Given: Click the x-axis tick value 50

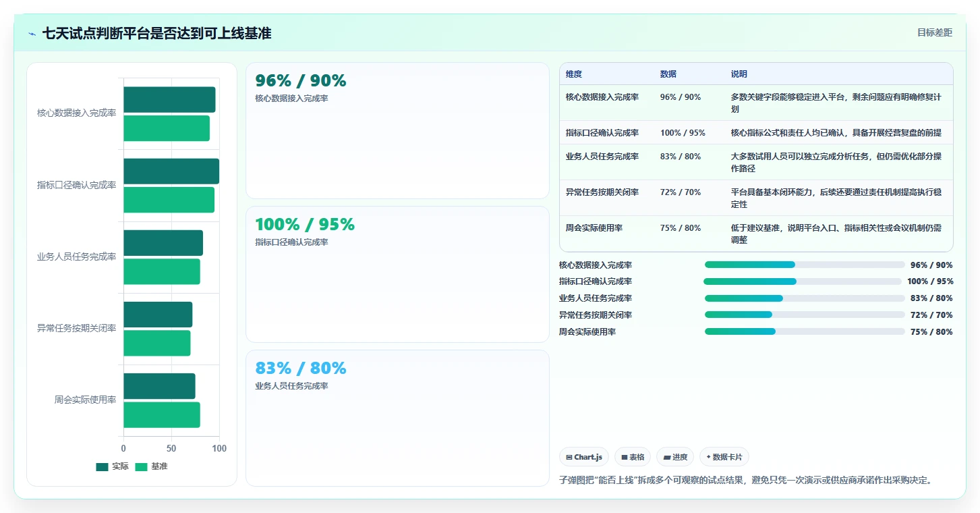Looking at the screenshot, I should [x=171, y=448].
